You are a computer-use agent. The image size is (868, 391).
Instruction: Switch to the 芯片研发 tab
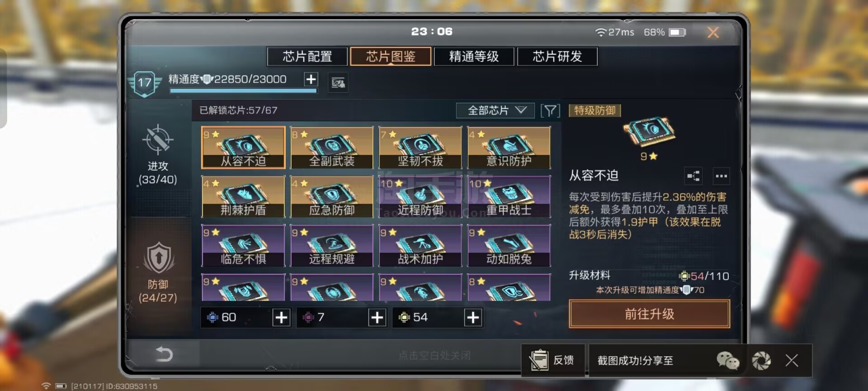[x=557, y=57]
